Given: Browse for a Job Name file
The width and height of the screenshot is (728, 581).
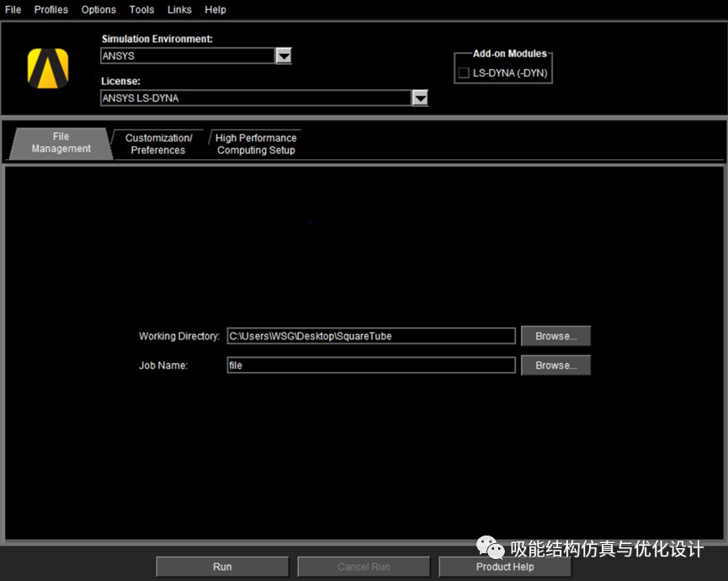Looking at the screenshot, I should point(555,365).
